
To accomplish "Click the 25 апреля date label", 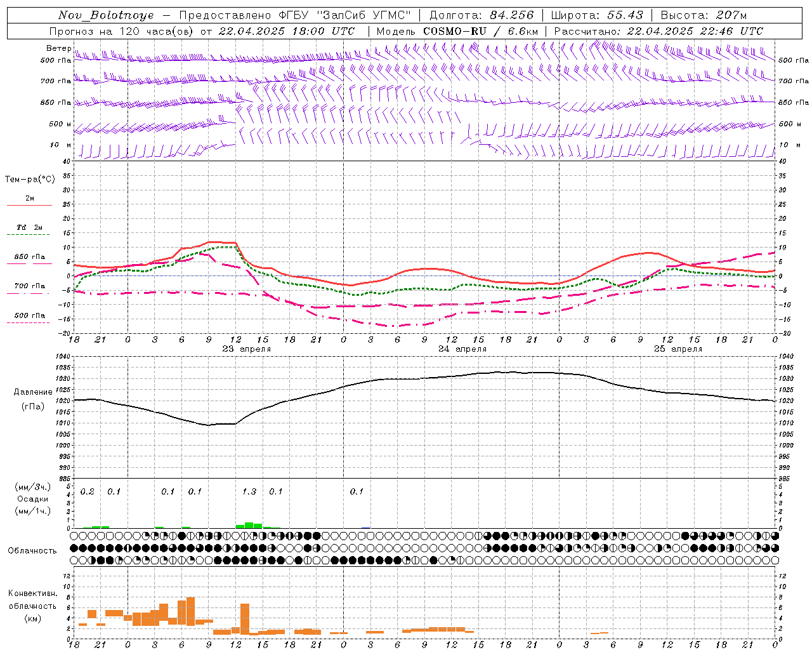I will [x=678, y=349].
